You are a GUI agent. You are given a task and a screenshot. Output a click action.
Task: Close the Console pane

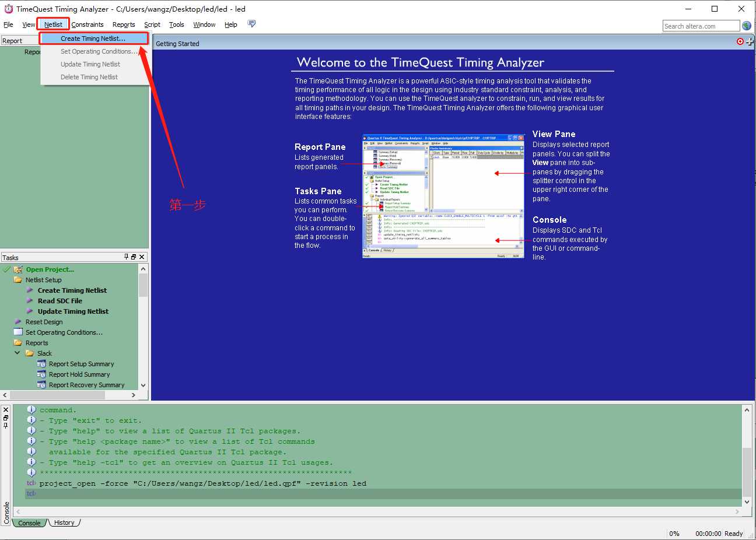6,410
